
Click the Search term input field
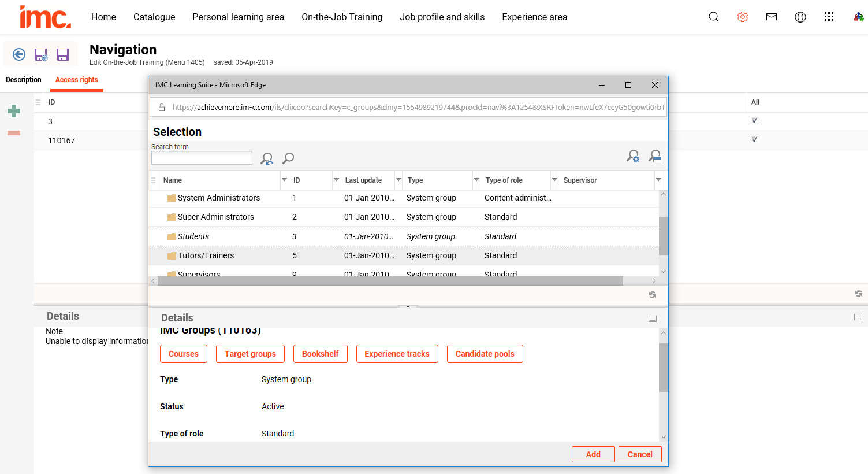(x=202, y=158)
